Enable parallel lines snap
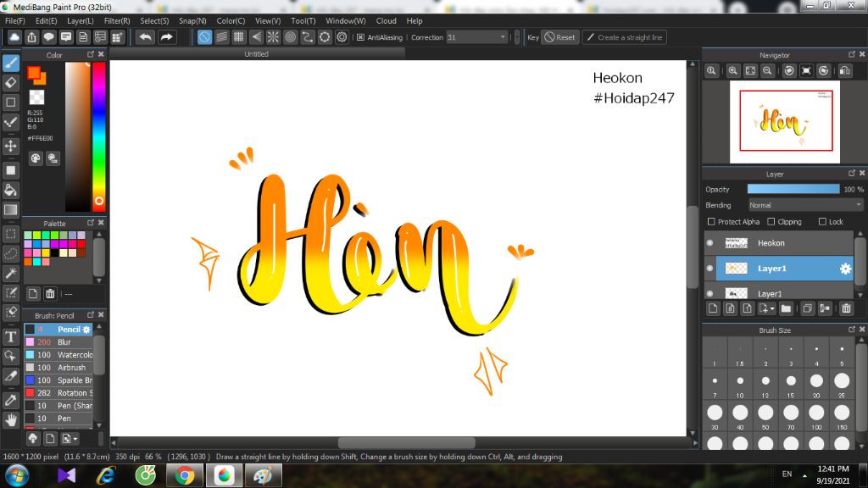The width and height of the screenshot is (868, 488). 221,37
